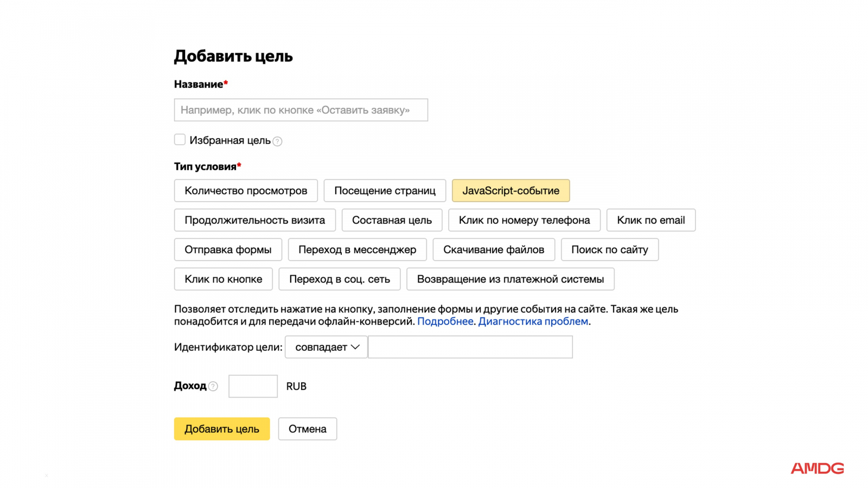The width and height of the screenshot is (868, 488).
Task: Choose Отправка формы condition type
Action: 228,250
